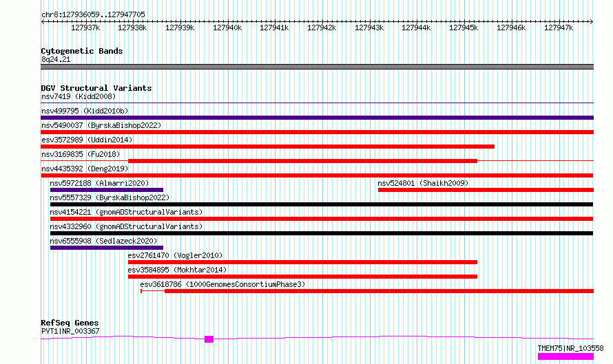Click the esv2761470 red variant bar

[302, 262]
